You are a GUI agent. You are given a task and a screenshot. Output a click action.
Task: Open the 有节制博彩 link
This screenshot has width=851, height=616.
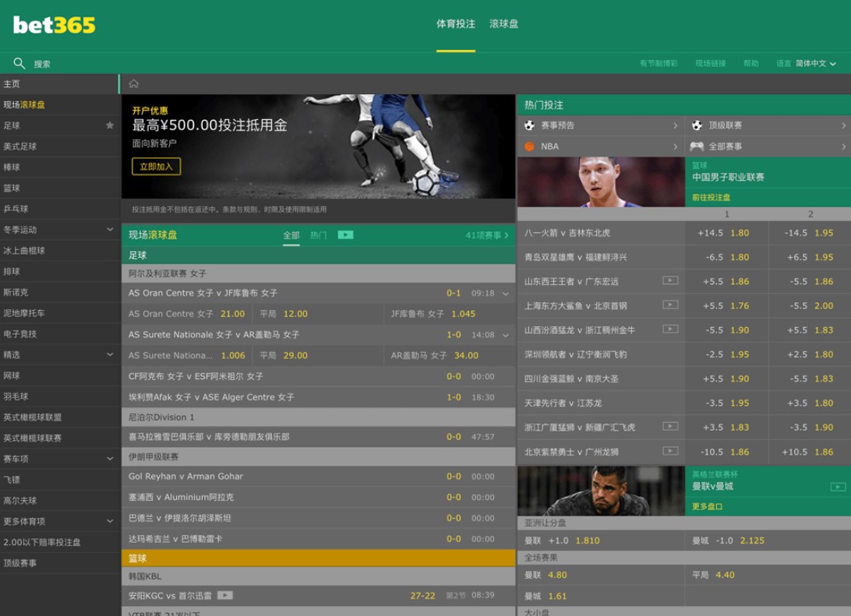click(659, 63)
